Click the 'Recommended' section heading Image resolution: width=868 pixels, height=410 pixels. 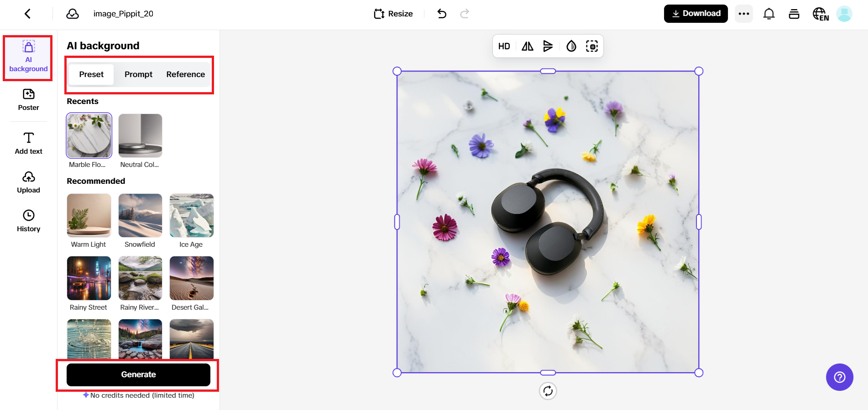pyautogui.click(x=96, y=181)
